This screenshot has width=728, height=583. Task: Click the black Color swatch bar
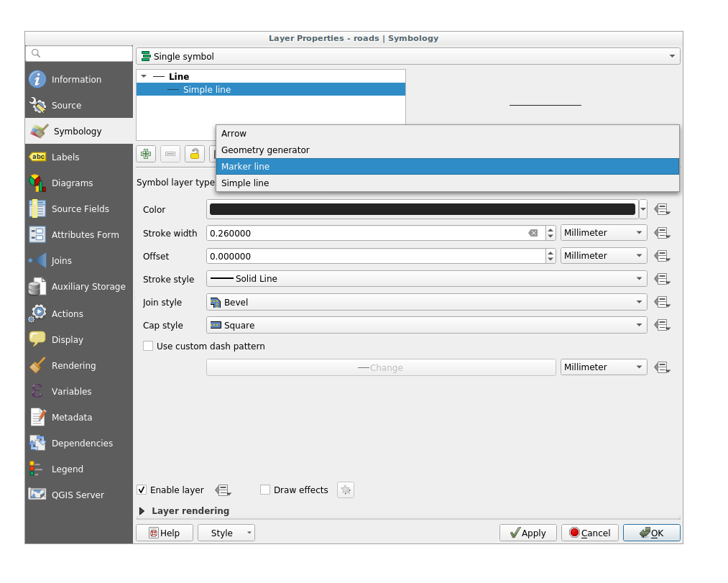tap(422, 210)
